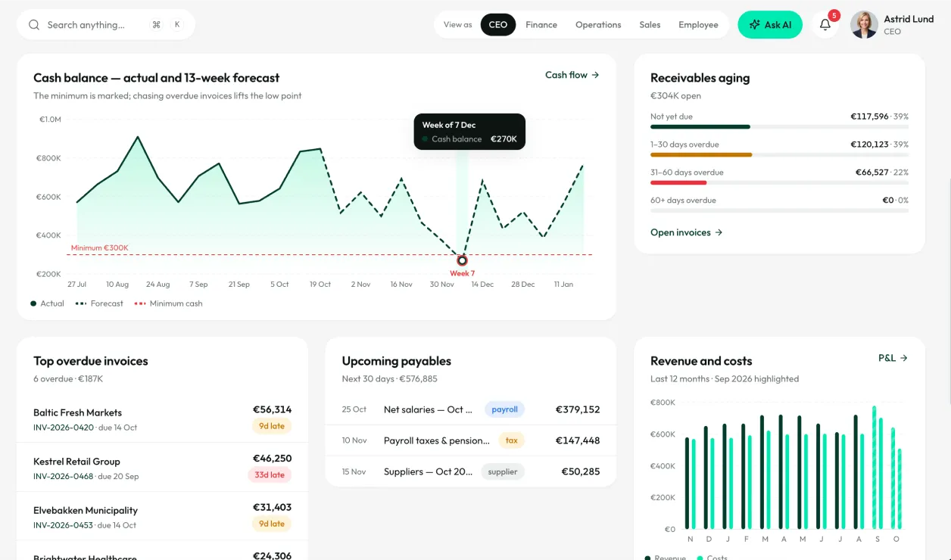
Task: Click the Payroll taxes & pension row
Action: tap(471, 440)
